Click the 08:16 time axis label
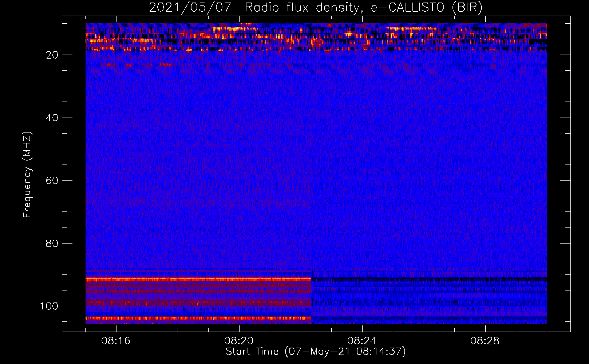 [116, 341]
